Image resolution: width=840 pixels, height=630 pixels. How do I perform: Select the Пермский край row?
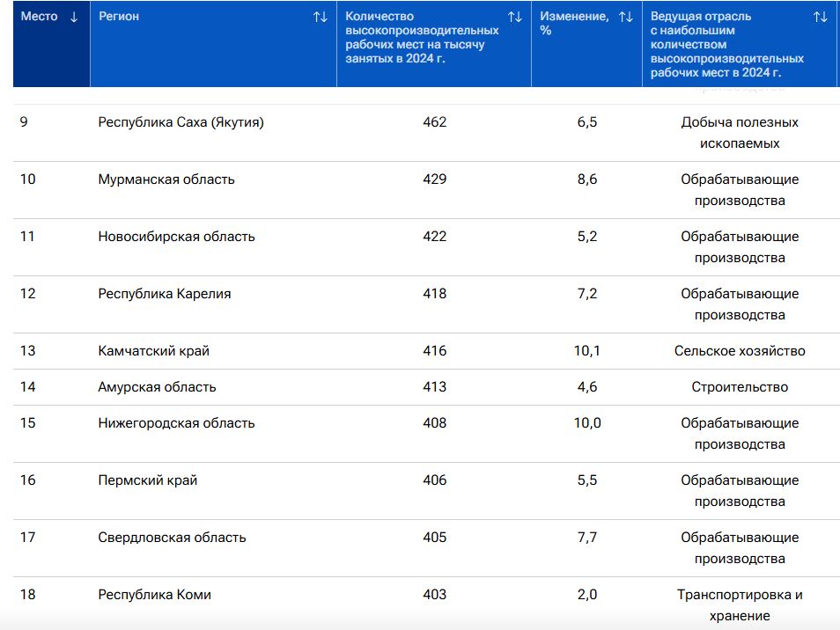tap(148, 480)
